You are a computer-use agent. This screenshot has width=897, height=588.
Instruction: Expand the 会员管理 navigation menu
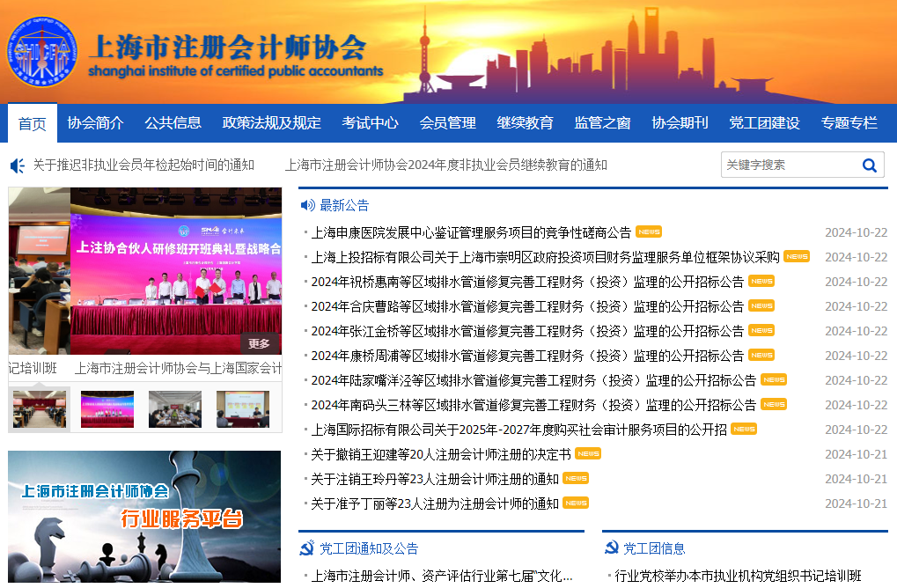pyautogui.click(x=448, y=123)
